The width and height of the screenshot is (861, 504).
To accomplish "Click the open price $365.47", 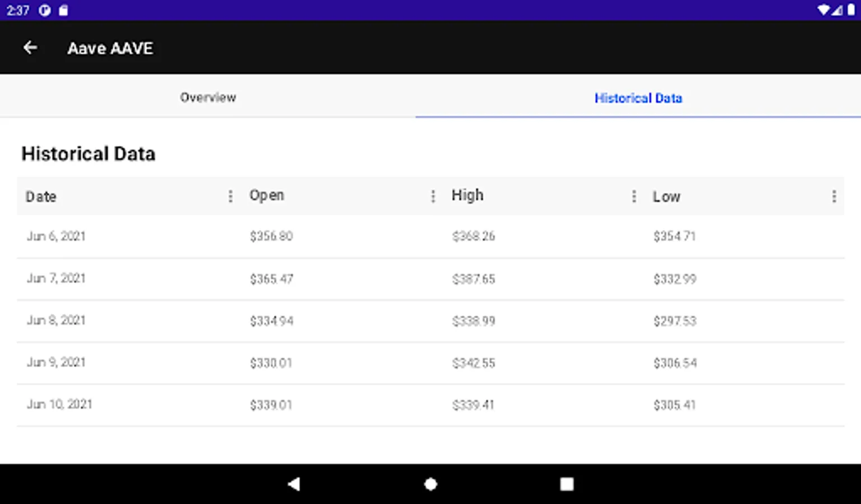I will [271, 279].
